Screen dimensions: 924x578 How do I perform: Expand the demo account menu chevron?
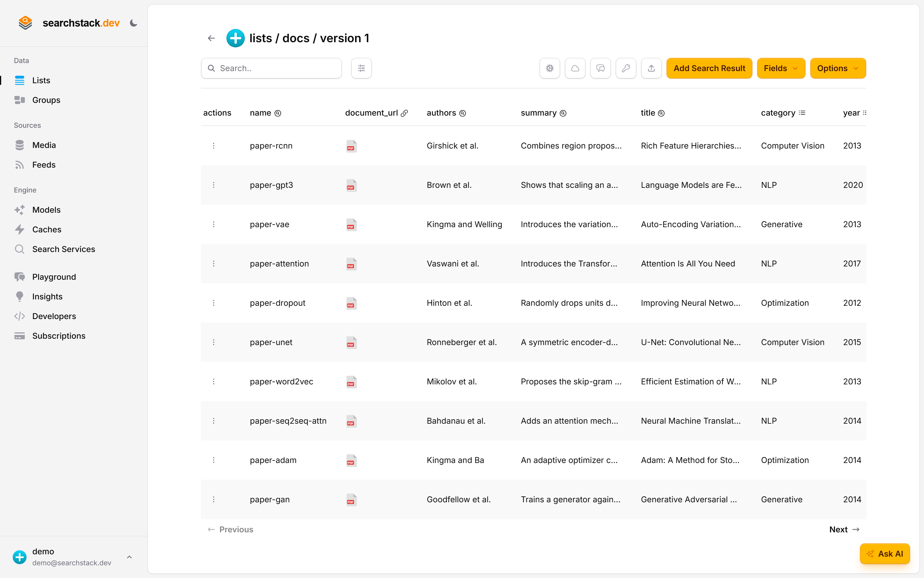129,557
